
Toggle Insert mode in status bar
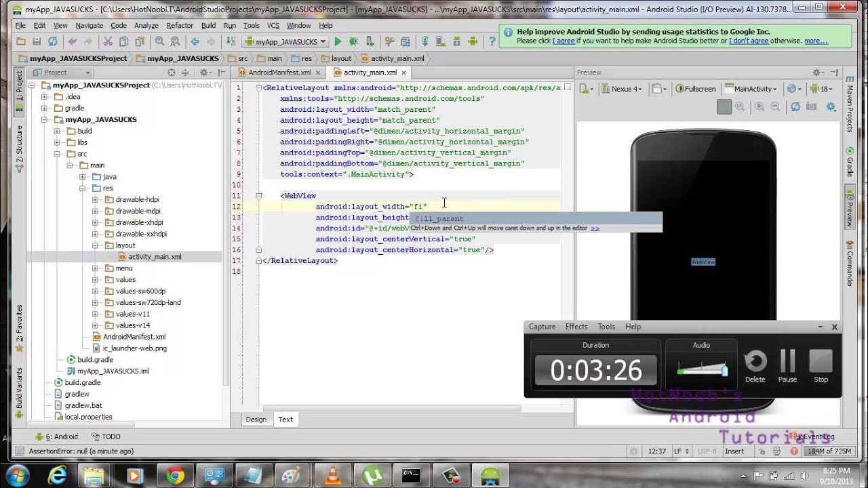(734, 451)
